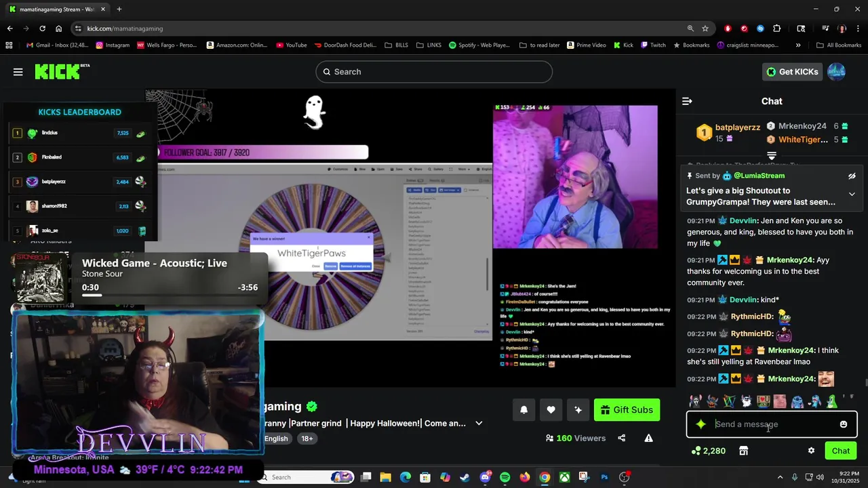The width and height of the screenshot is (868, 488).
Task: Open the Instagram bookmark
Action: (113, 45)
